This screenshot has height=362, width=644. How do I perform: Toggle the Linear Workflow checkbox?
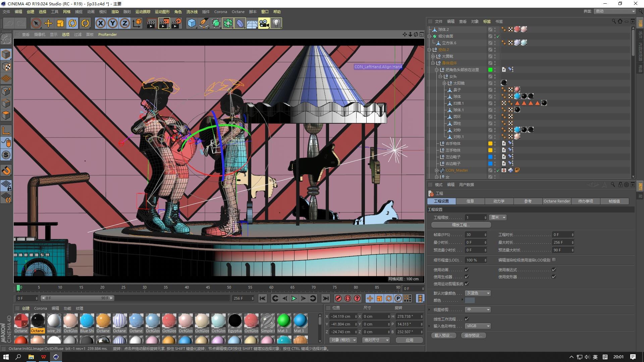(467, 319)
